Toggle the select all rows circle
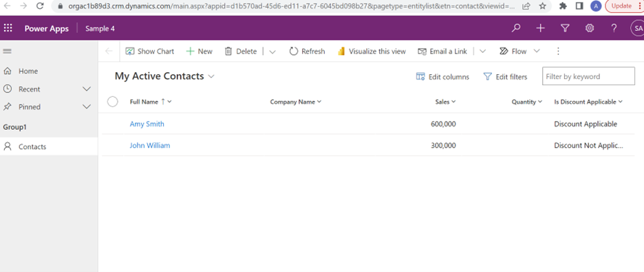 (113, 102)
